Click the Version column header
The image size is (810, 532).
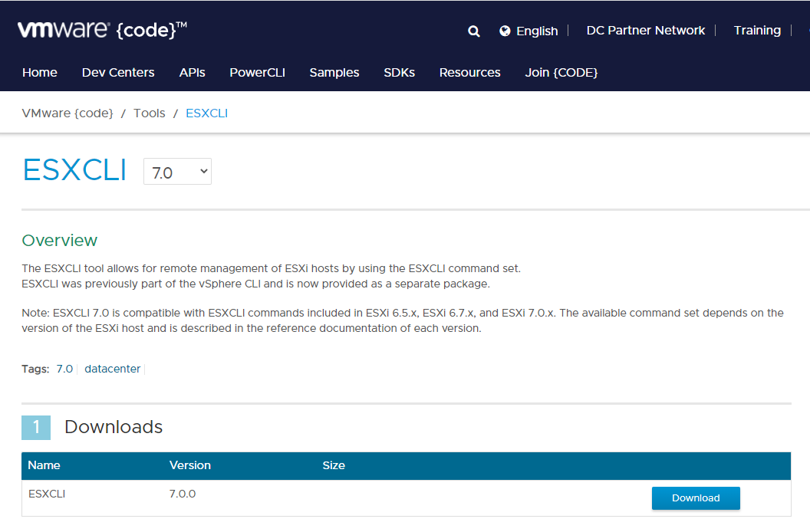190,465
